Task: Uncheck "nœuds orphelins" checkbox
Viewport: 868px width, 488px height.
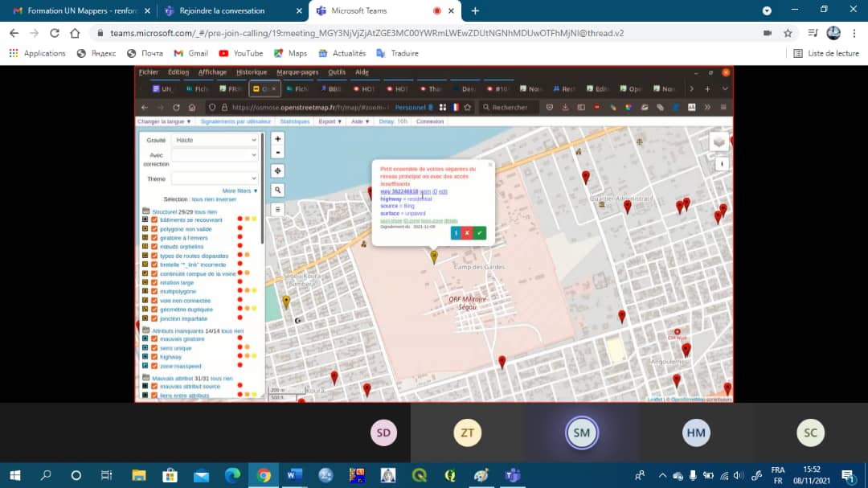Action: (x=154, y=247)
